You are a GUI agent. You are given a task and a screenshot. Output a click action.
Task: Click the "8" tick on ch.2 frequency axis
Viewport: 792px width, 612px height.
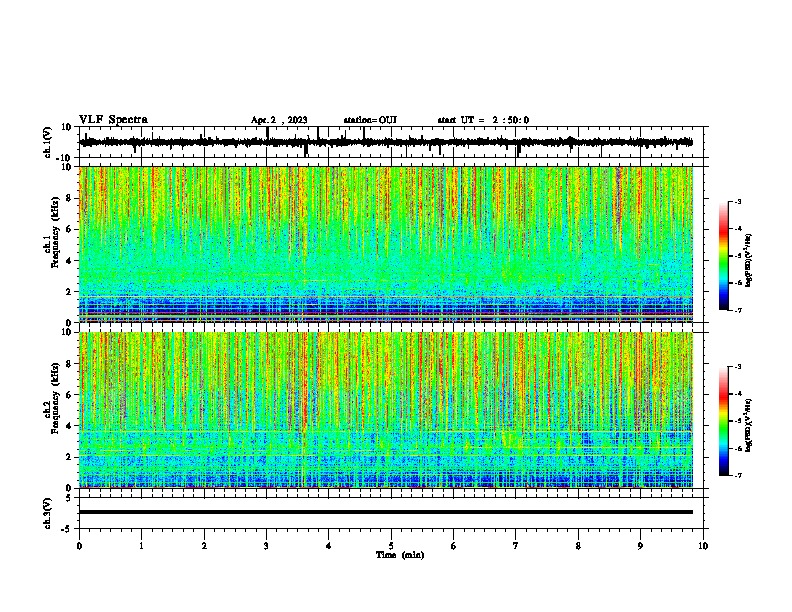click(69, 364)
